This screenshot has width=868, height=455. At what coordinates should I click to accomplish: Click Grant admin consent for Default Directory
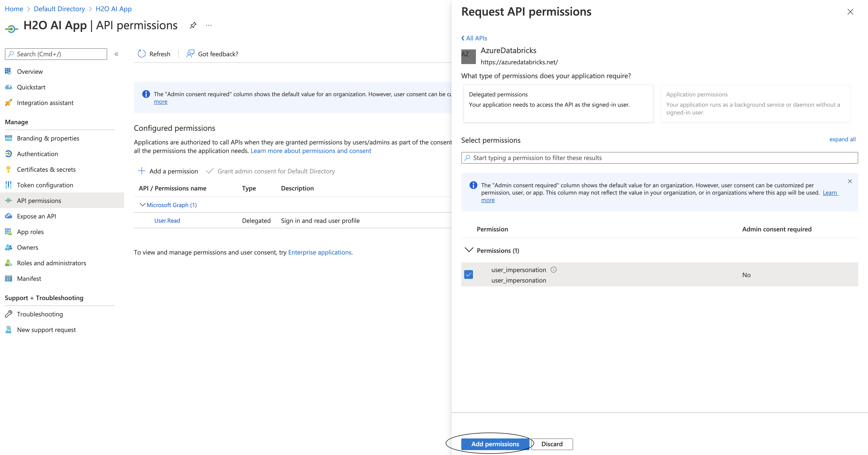(x=270, y=171)
